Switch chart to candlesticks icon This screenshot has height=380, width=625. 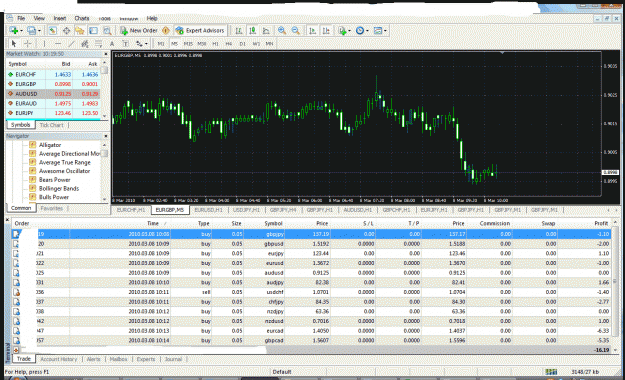[x=253, y=31]
